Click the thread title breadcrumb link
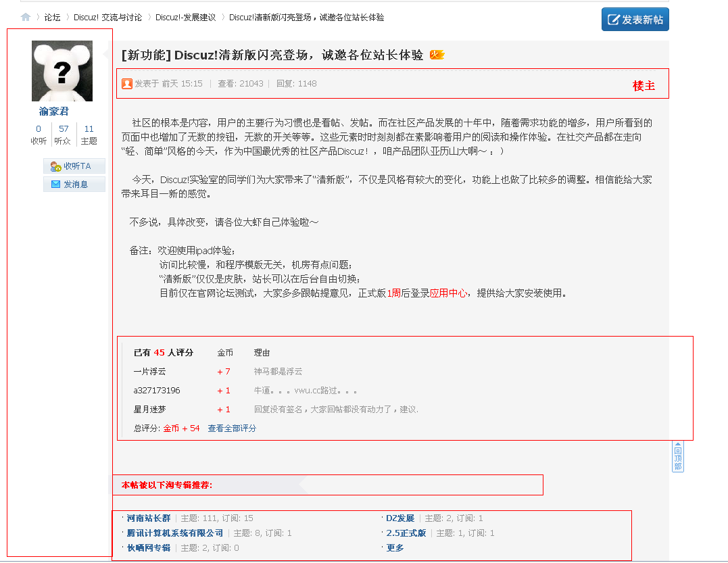The height and width of the screenshot is (563, 728). tap(306, 17)
